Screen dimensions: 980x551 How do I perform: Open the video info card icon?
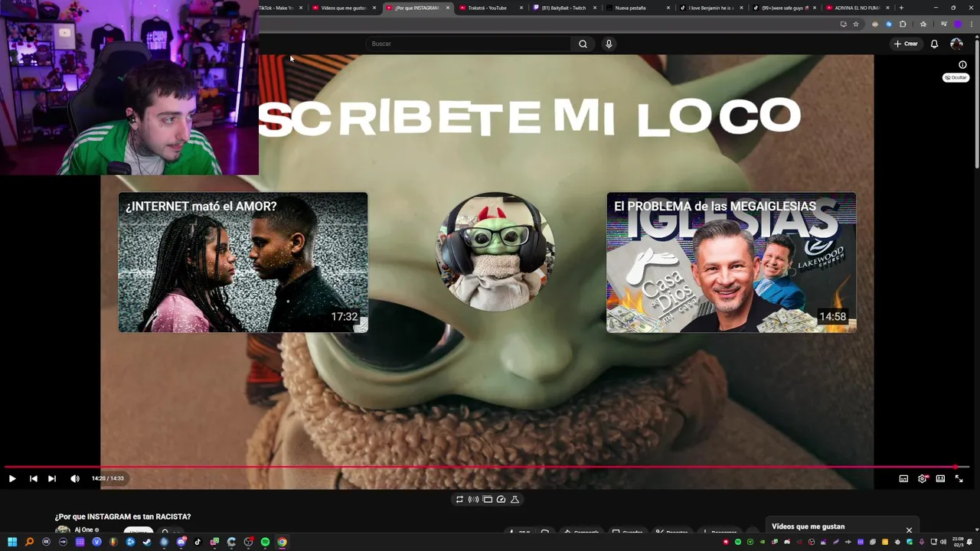(962, 64)
